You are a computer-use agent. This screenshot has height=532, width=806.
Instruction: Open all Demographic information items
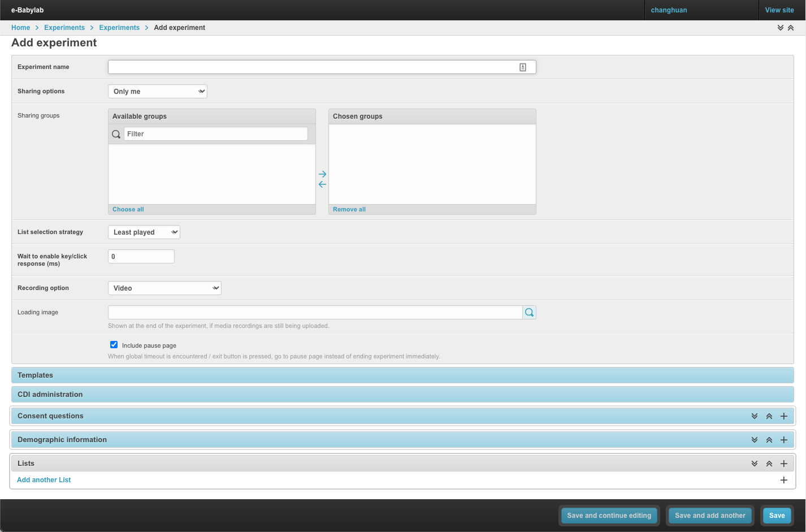pyautogui.click(x=755, y=440)
